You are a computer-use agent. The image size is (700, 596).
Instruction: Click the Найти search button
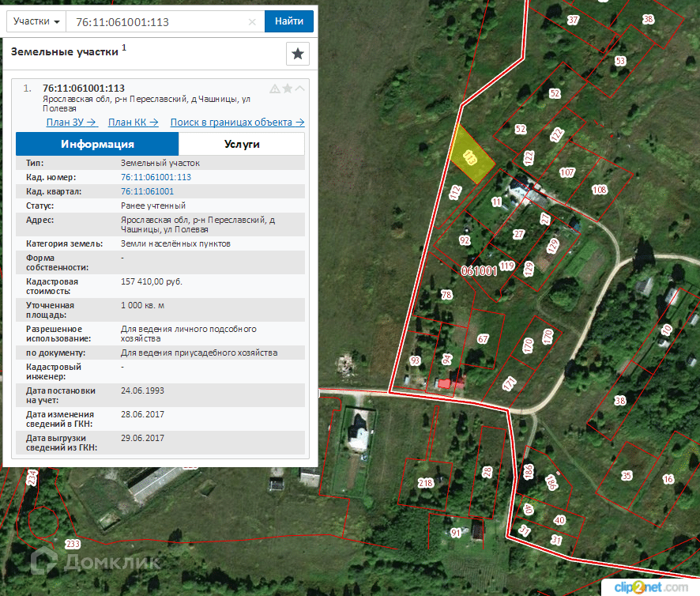[x=289, y=21]
